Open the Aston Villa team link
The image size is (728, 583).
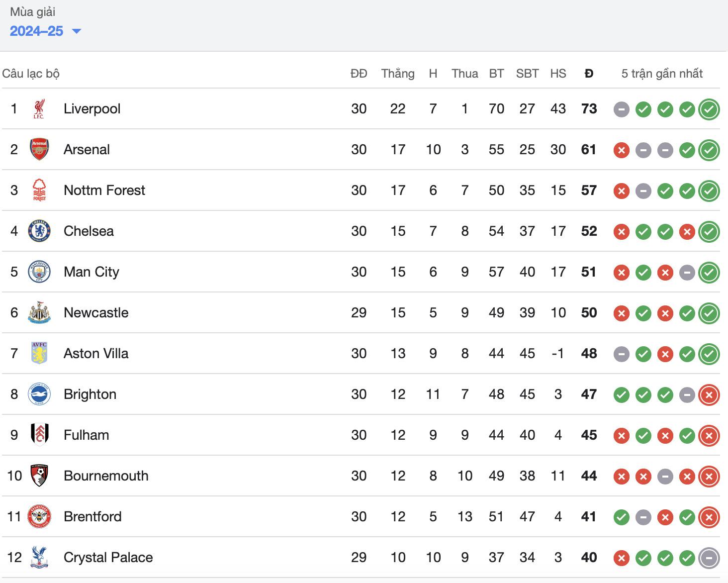96,354
